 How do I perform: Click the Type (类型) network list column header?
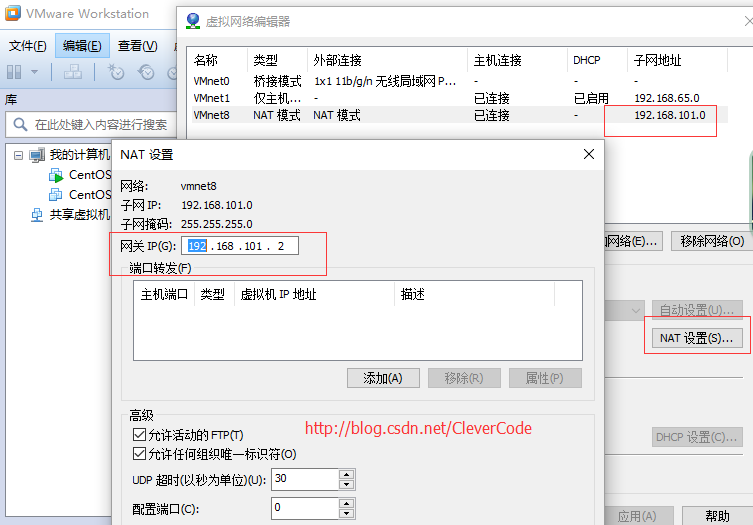click(x=278, y=60)
